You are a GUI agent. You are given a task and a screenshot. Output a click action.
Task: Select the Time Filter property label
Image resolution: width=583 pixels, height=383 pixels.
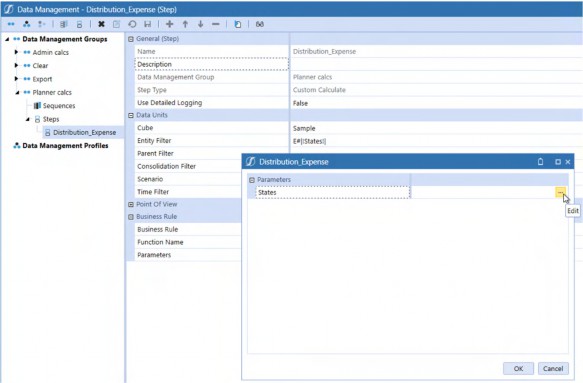[x=153, y=192]
